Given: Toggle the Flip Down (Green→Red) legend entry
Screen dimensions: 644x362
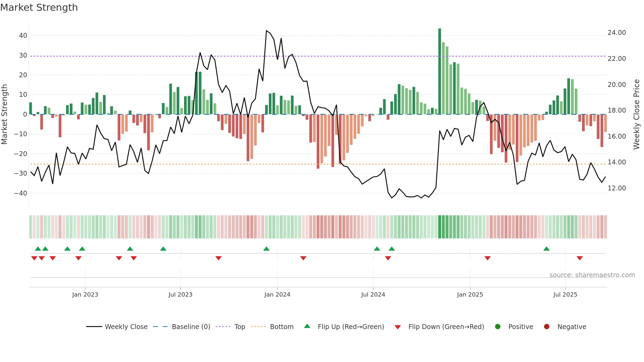Looking at the screenshot, I should [440, 327].
